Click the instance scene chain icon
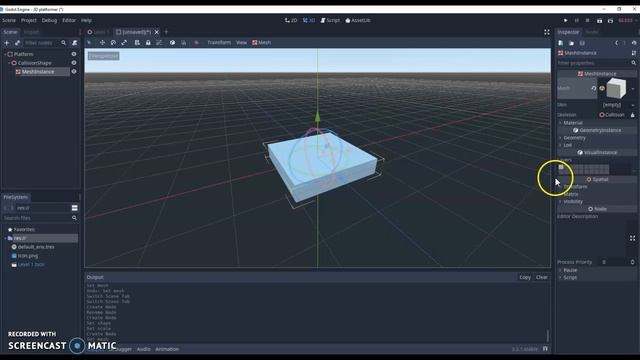 point(17,43)
